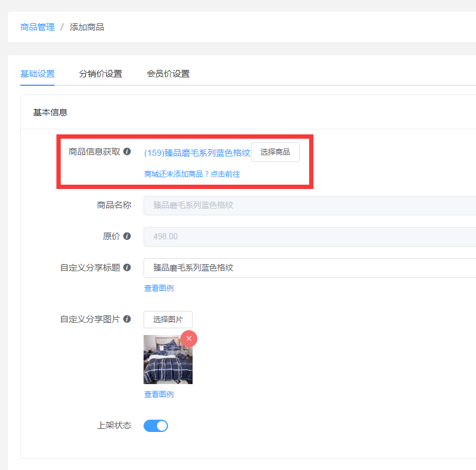Screen dimensions: 476x470
Task: Click the bedding share image thumbnail
Action: click(x=168, y=360)
